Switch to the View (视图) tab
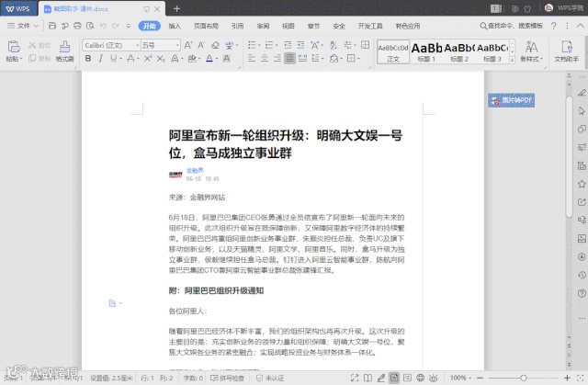This screenshot has width=588, height=385. (x=288, y=26)
